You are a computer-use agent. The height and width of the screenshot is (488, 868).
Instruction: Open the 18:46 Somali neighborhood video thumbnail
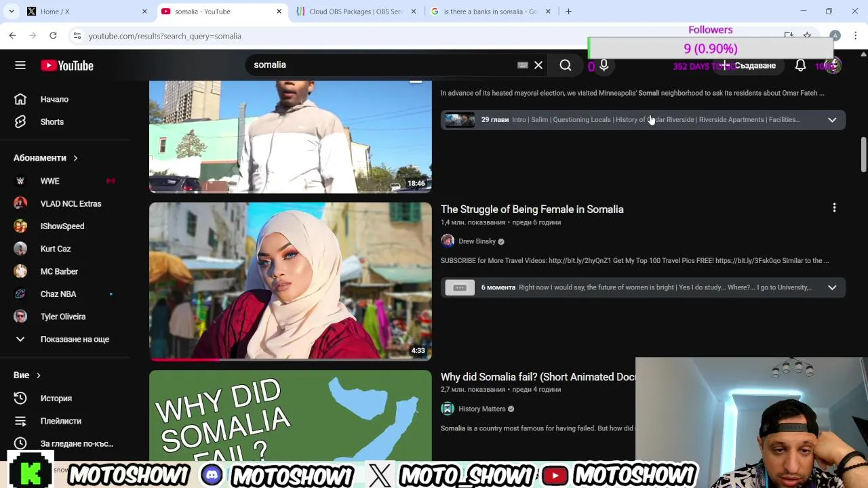290,137
